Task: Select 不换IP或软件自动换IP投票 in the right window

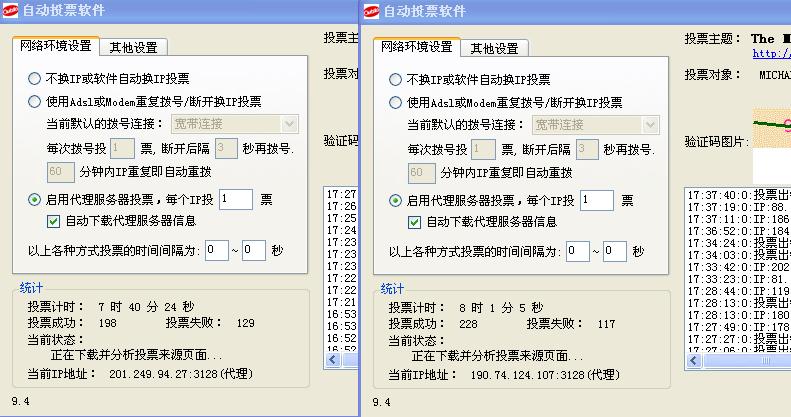Action: 396,79
